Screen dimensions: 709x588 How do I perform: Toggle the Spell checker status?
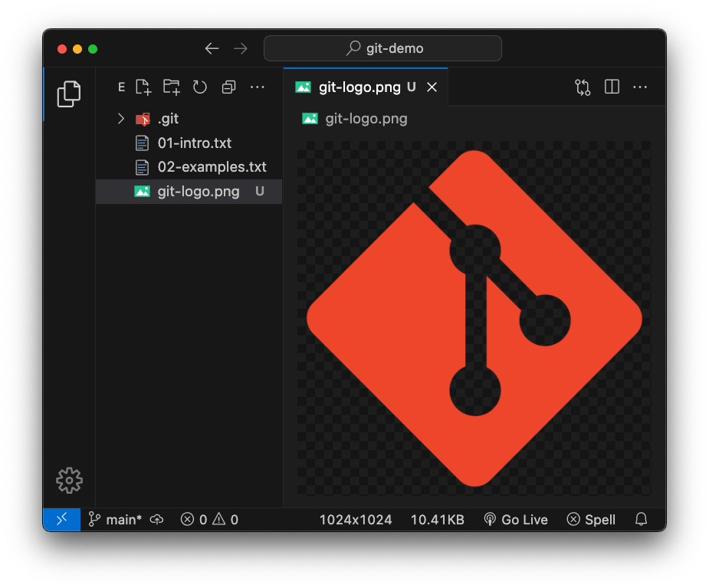(591, 520)
